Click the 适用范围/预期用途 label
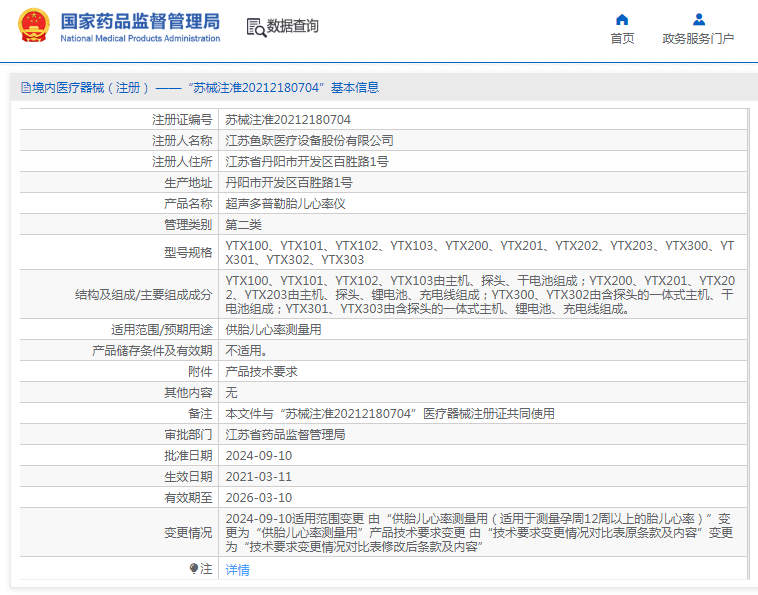The height and width of the screenshot is (595, 758). tap(161, 330)
